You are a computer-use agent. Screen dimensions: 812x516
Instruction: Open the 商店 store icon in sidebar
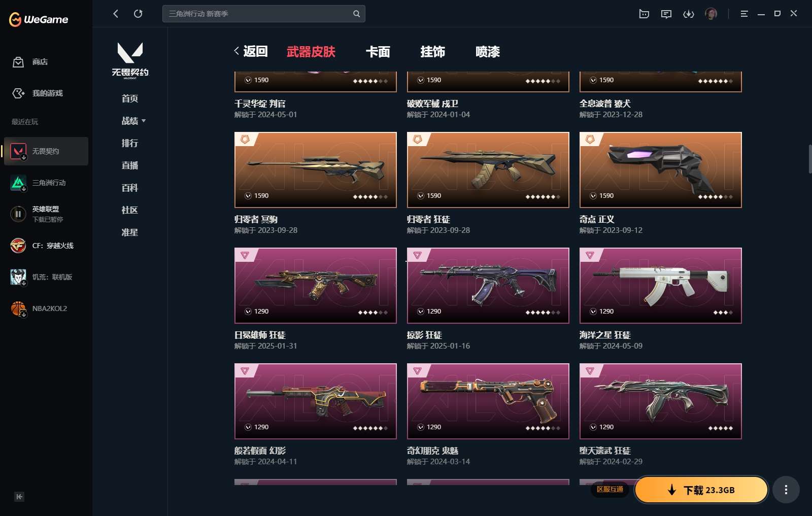tap(18, 62)
